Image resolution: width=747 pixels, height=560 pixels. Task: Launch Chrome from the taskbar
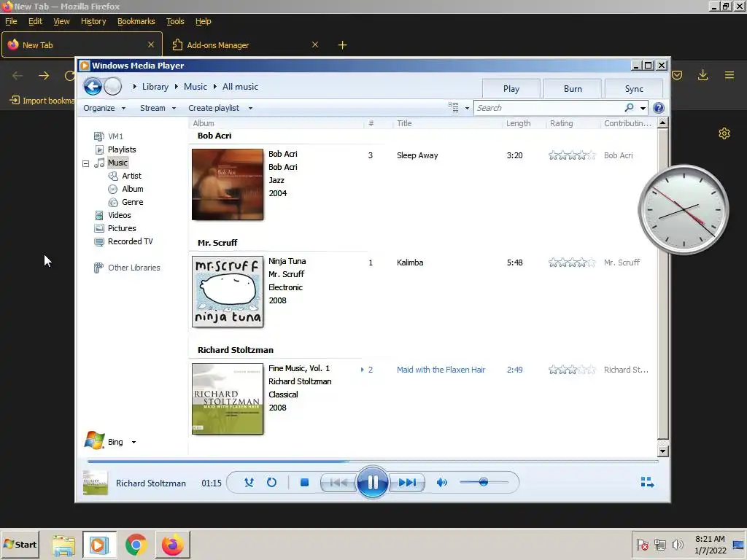136,544
